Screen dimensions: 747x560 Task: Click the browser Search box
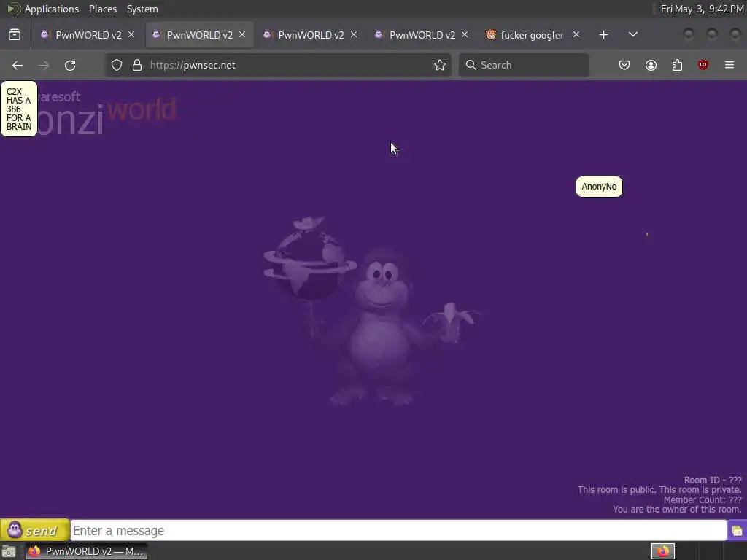point(524,65)
